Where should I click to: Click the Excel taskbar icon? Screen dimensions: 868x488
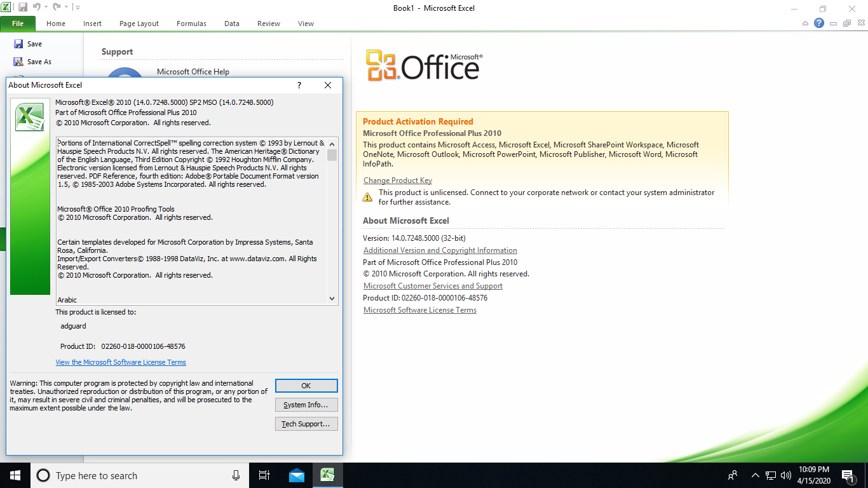[x=328, y=475]
